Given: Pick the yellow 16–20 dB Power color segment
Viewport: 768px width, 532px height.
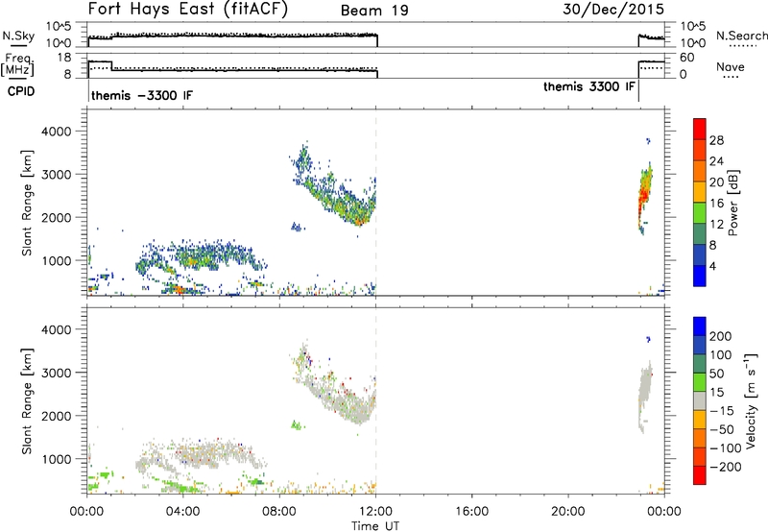Looking at the screenshot, I should 700,192.
